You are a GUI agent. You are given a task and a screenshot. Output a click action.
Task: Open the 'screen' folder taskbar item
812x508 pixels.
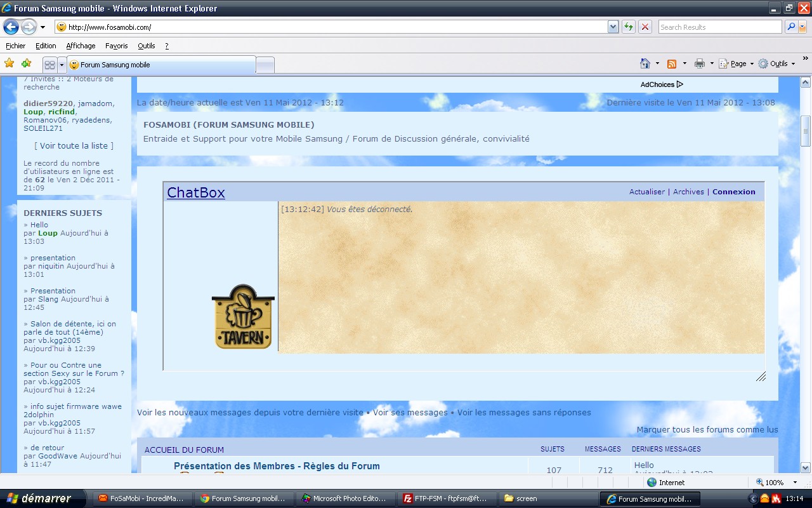[x=548, y=498]
